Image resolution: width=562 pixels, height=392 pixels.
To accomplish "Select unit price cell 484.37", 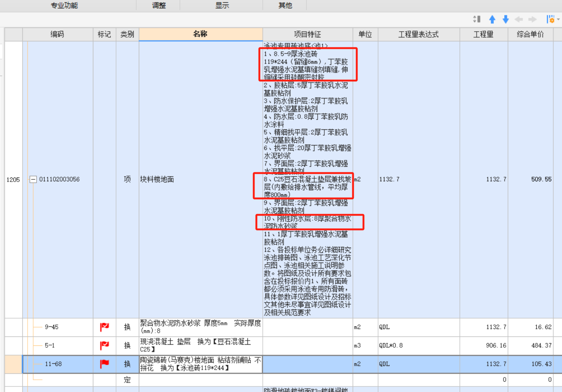I will click(x=530, y=345).
